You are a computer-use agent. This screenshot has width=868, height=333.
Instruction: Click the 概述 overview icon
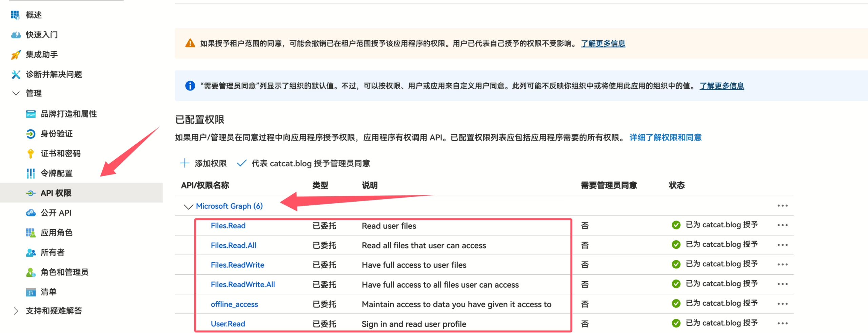15,15
